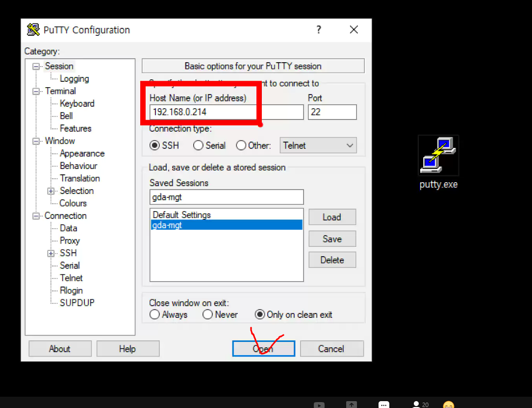Open the Logging category
The width and height of the screenshot is (532, 408).
pyautogui.click(x=75, y=79)
